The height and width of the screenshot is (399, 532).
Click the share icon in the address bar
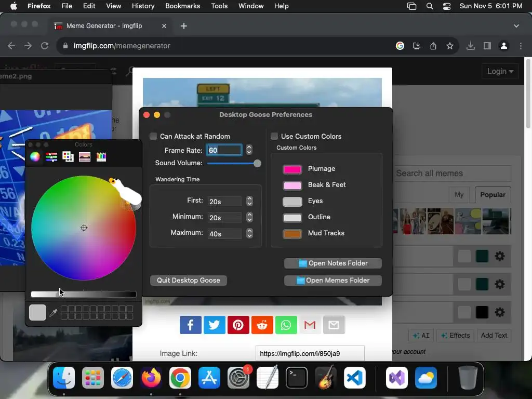pyautogui.click(x=433, y=46)
